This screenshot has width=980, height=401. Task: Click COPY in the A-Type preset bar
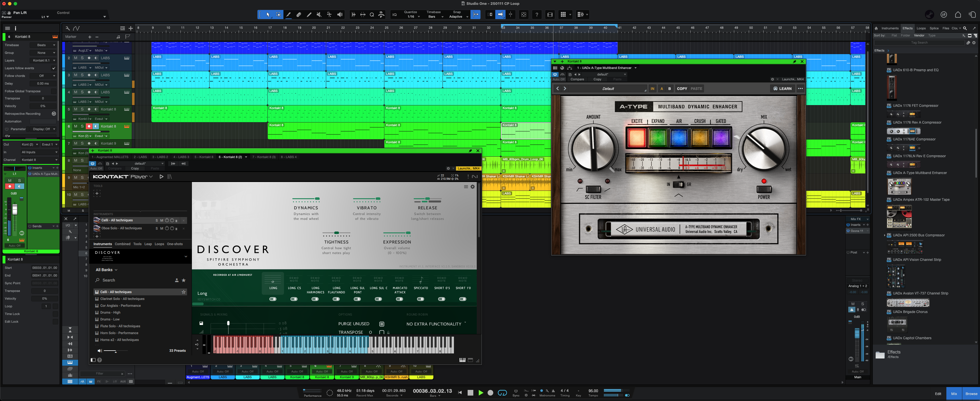(682, 89)
